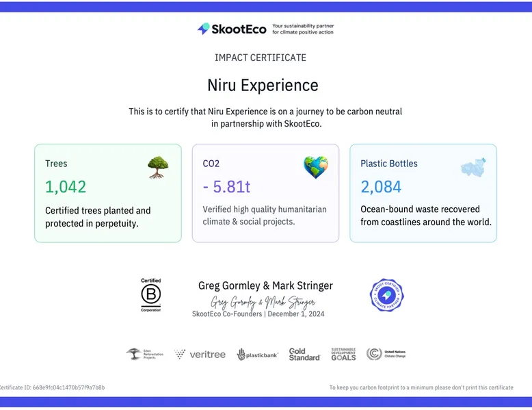
Task: Click the 2,084 plastic bottles number
Action: coord(381,187)
